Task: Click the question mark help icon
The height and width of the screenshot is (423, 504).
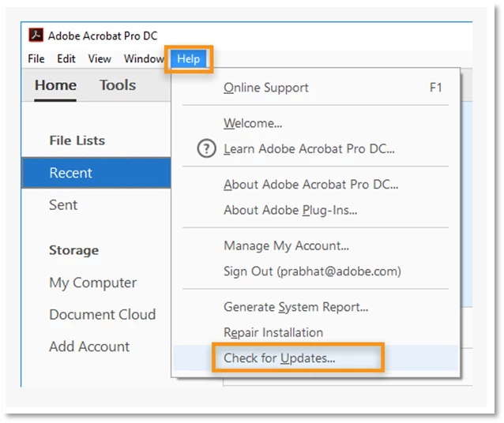Action: click(206, 148)
